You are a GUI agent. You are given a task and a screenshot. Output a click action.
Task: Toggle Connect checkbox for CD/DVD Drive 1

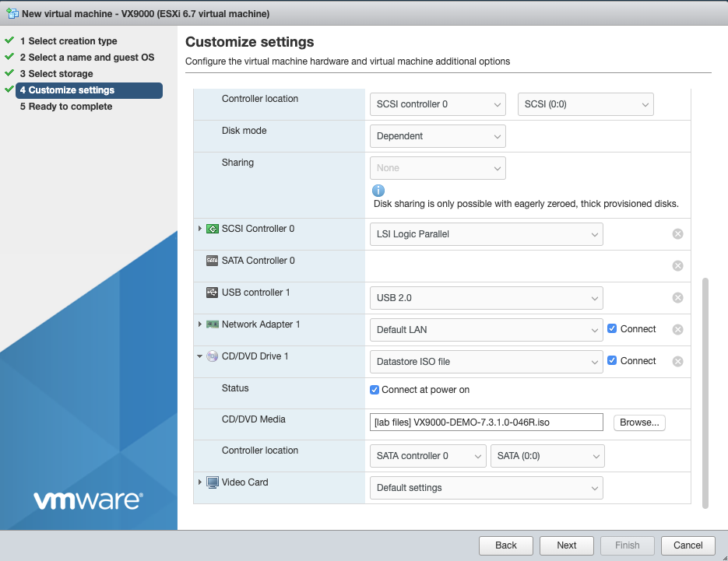tap(613, 361)
